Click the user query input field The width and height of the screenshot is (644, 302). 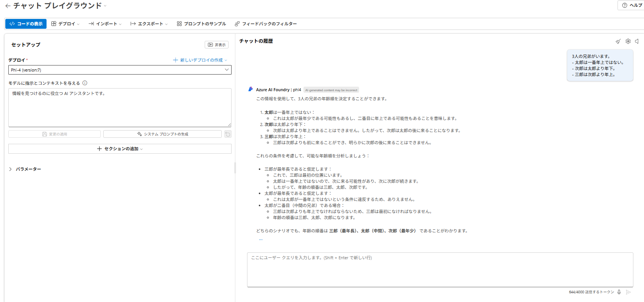[x=440, y=269]
